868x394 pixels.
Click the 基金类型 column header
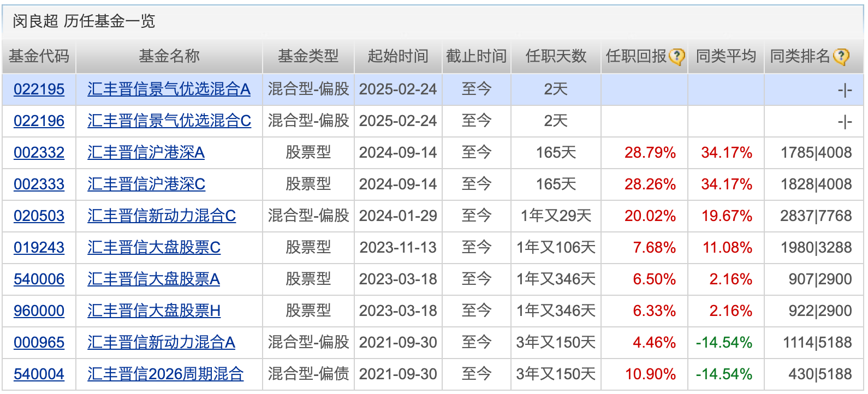coord(308,56)
